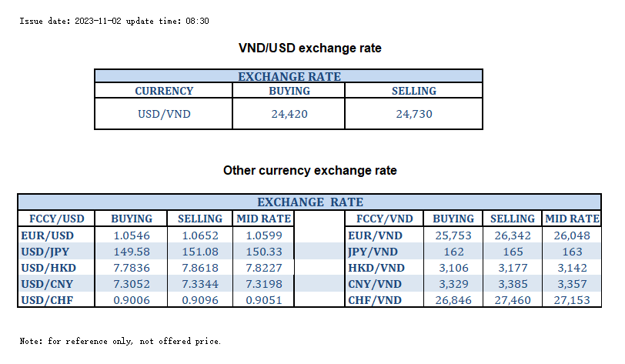This screenshot has height=364, width=625.
Task: Select the USD/VND currency cell
Action: (x=163, y=115)
